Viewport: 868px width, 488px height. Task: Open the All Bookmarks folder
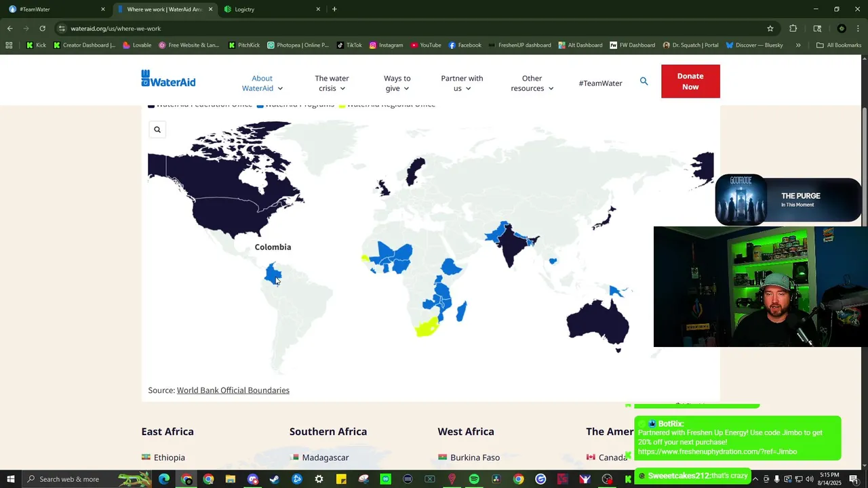coord(839,45)
